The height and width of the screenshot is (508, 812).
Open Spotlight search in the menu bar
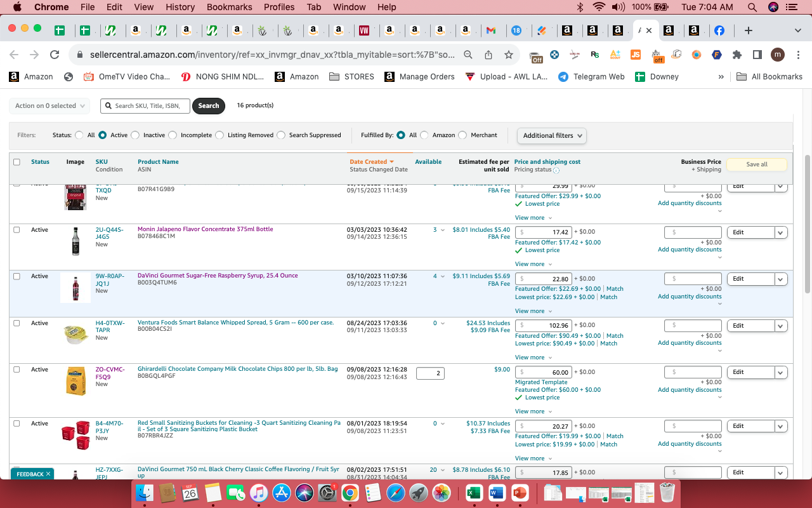click(752, 7)
